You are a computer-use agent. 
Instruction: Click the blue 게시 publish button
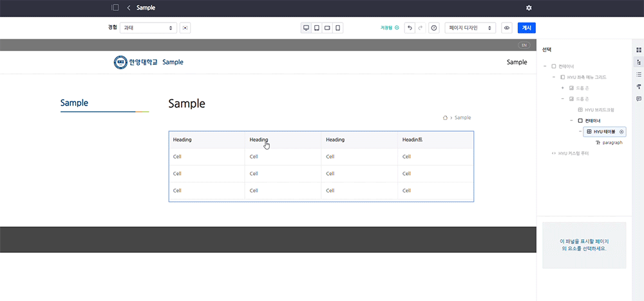tap(526, 28)
